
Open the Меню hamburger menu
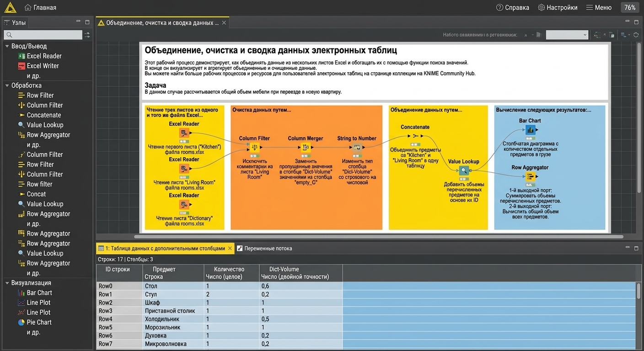[x=599, y=7]
